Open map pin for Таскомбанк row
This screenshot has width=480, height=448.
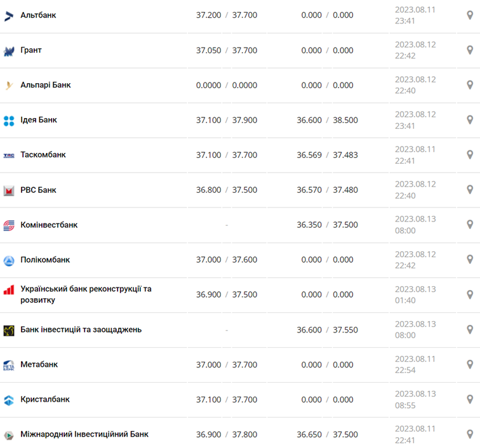click(x=470, y=155)
